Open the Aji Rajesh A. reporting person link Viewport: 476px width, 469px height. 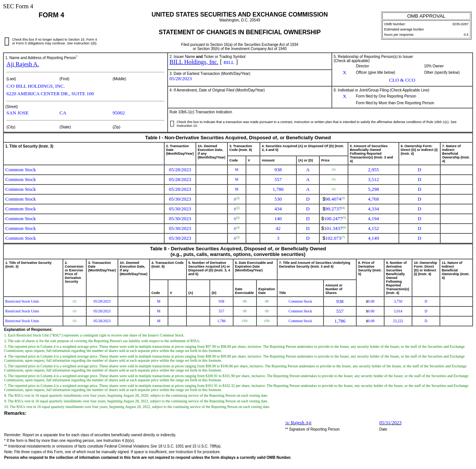coord(23,64)
